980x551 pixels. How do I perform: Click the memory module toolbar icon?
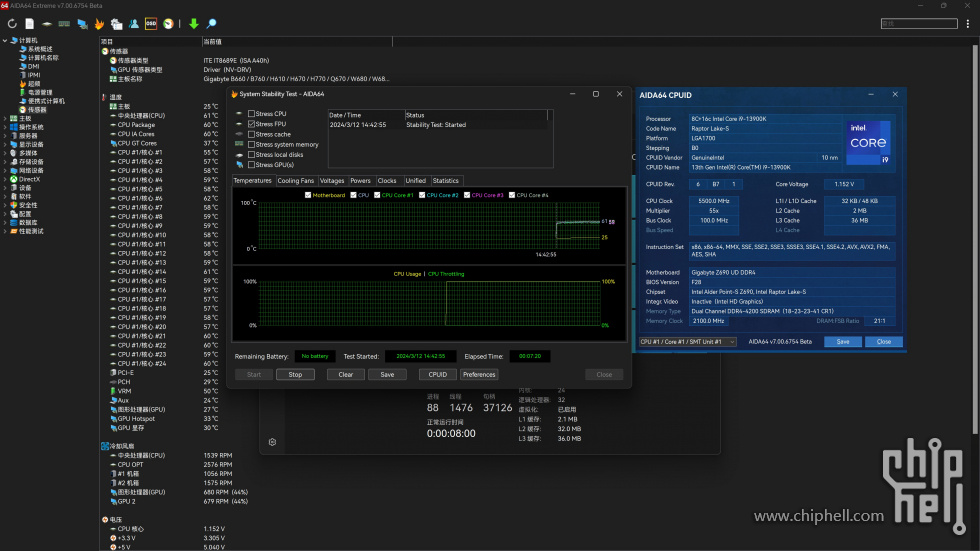coord(64,24)
